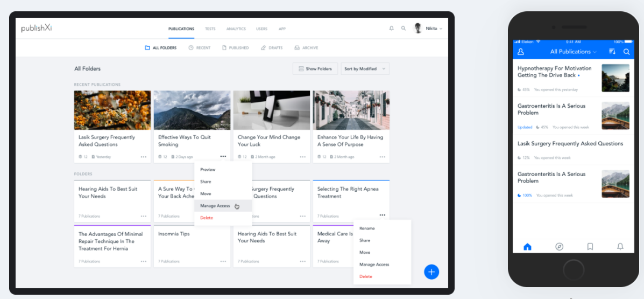Open the Effective Ways To Quit Smoking thumbnail
This screenshot has width=644, height=299.
click(x=192, y=110)
